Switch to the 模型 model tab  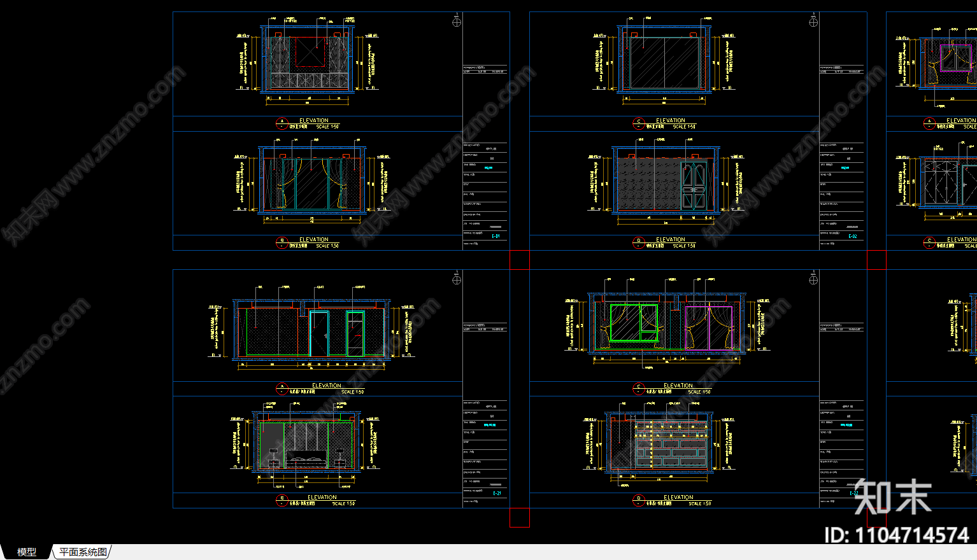coord(27,552)
